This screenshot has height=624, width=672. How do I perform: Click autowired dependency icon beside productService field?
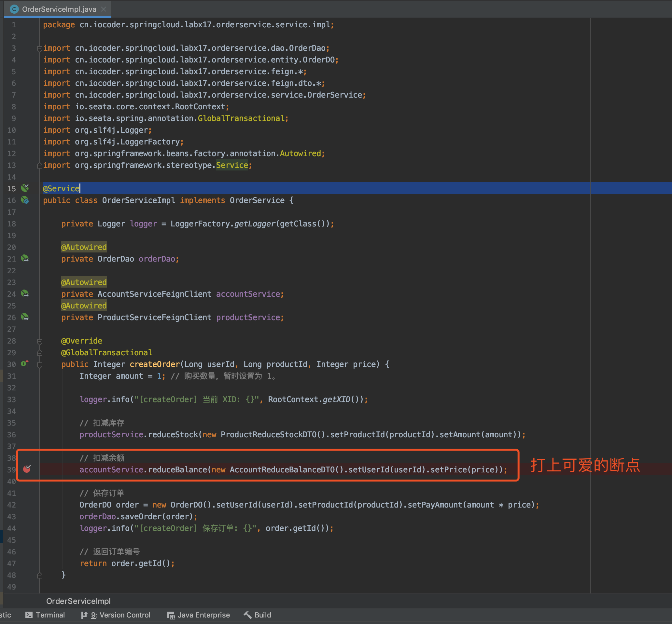click(x=25, y=317)
